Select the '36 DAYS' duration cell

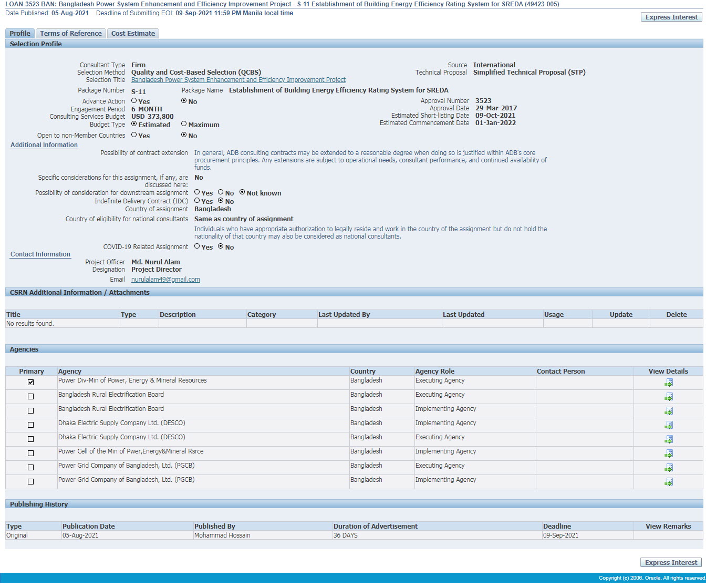[437, 535]
